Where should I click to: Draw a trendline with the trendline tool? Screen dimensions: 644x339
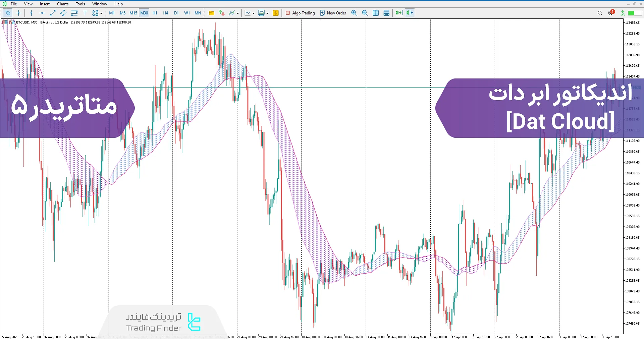click(53, 13)
